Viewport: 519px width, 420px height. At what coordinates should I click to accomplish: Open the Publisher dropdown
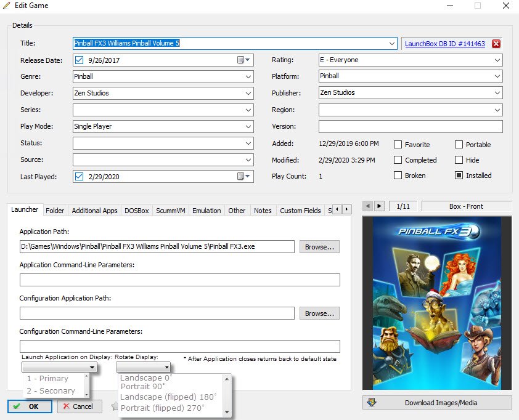tap(497, 92)
